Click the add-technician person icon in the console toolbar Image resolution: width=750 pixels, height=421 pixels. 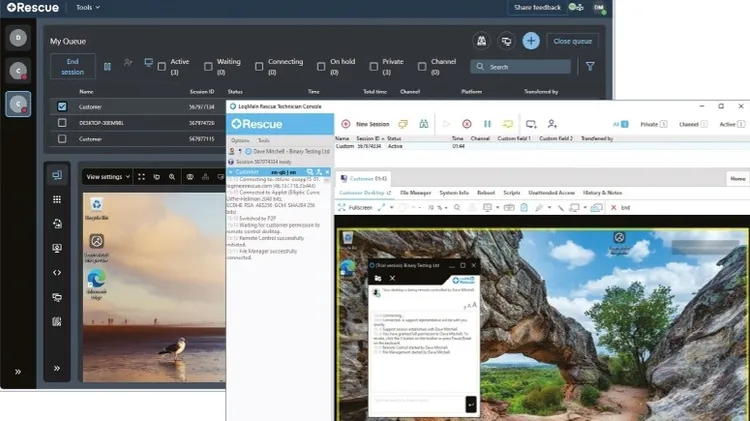(x=552, y=124)
